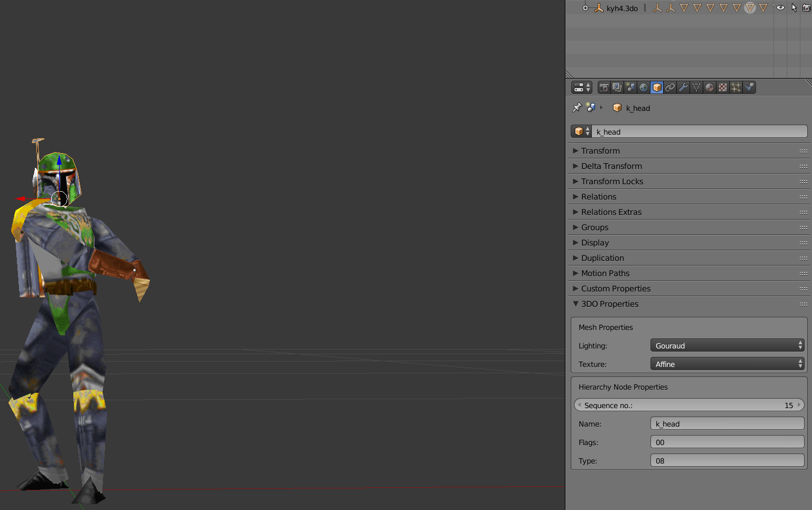Open the World properties tab (globe icon)
The image size is (812, 510).
644,88
